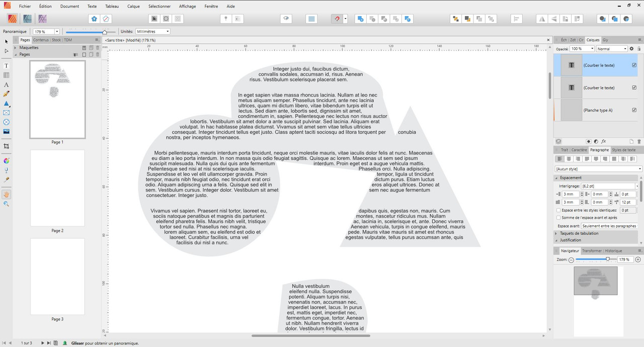Viewport: 644px width, 347px height.
Task: Toggle visibility of Planche type A layer
Action: click(634, 110)
